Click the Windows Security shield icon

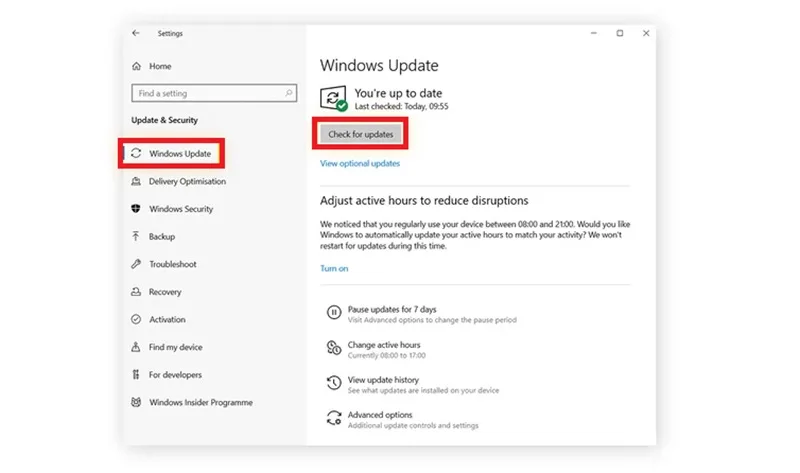(x=136, y=209)
